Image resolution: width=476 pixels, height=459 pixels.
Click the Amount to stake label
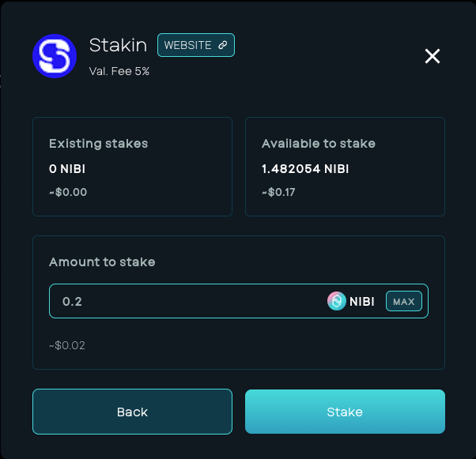coord(102,262)
